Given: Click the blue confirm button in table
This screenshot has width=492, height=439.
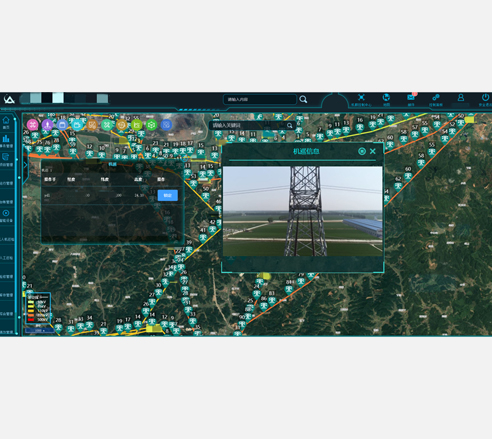Looking at the screenshot, I should point(168,195).
